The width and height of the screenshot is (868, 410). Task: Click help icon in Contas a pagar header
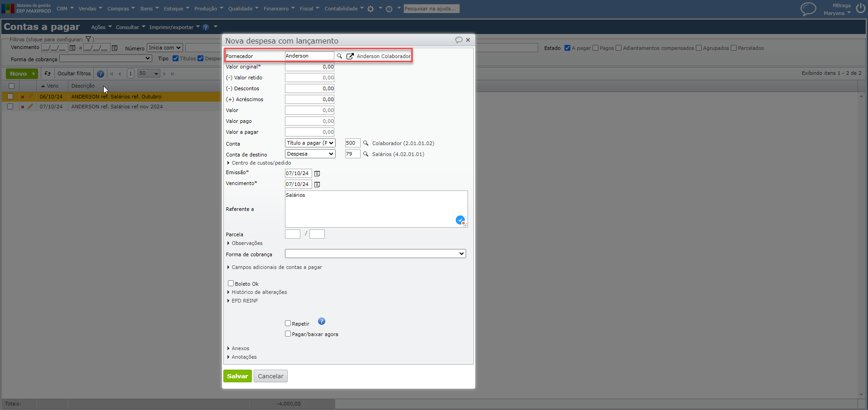coord(206,27)
